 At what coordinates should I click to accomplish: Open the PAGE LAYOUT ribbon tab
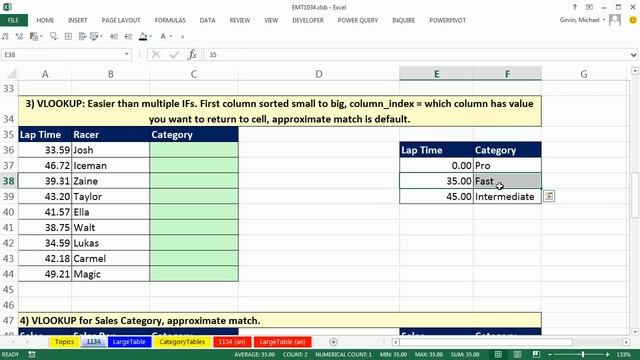(121, 20)
